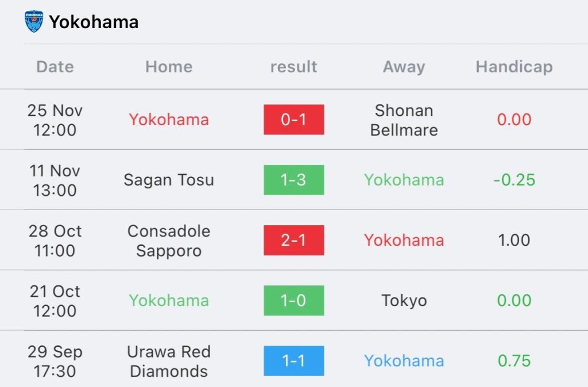This screenshot has height=387, width=588.
Task: Click the Yokohama team crest icon
Action: [x=34, y=21]
